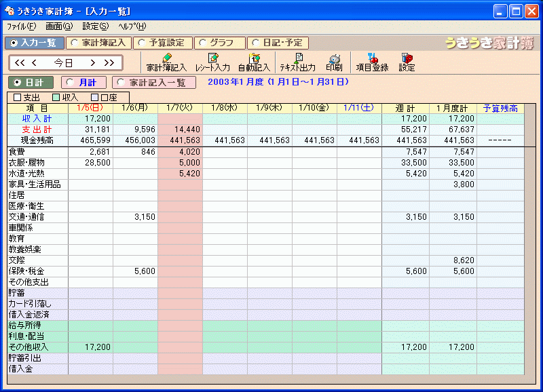Screen dimensions: 543x392
Task: Open the 画面(G) menu
Action: 59,26
